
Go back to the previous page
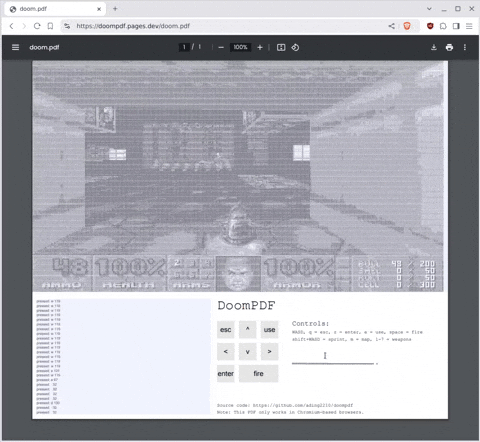(11, 26)
